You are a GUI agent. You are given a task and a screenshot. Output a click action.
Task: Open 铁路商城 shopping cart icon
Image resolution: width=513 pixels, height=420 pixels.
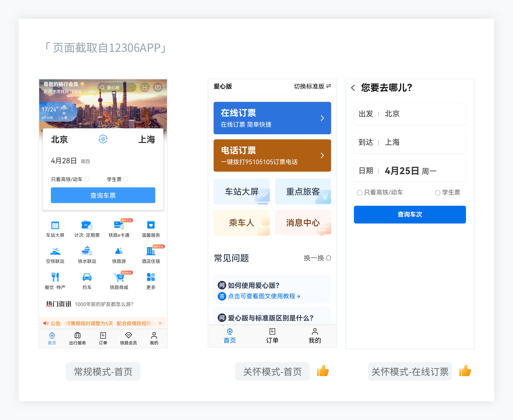pos(119,277)
